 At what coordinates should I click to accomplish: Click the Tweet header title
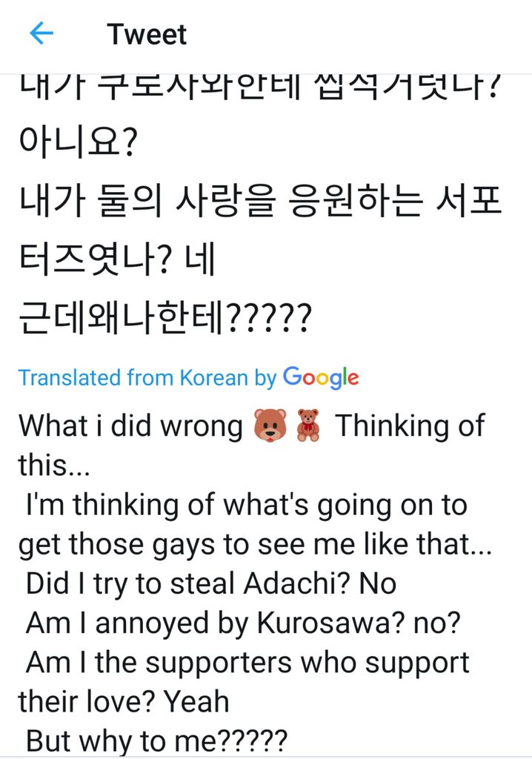point(147,34)
